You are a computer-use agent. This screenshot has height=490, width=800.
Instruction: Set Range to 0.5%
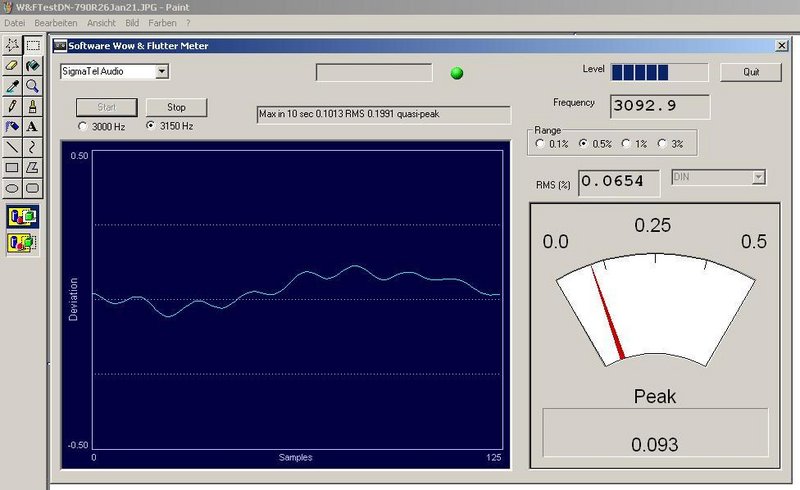(583, 143)
